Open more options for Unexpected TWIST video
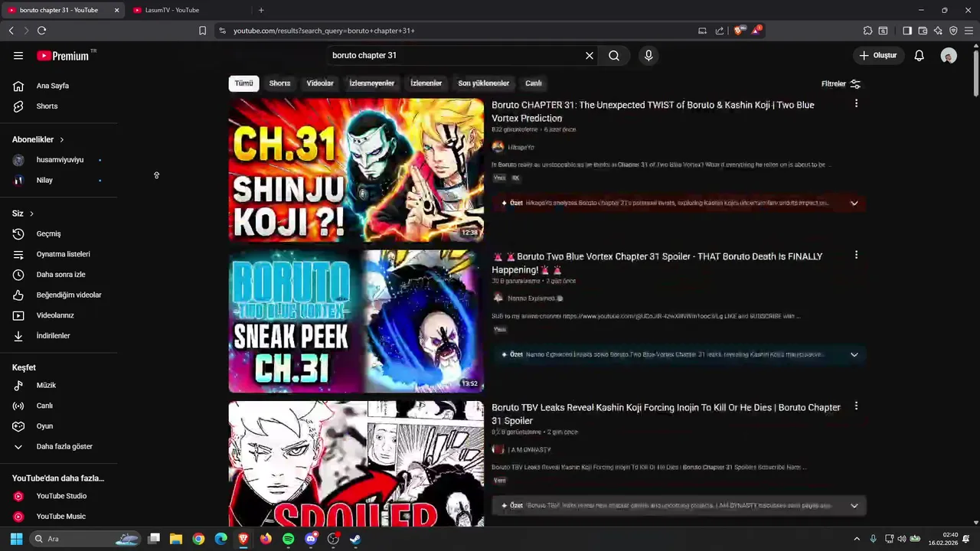980x551 pixels. coord(856,103)
